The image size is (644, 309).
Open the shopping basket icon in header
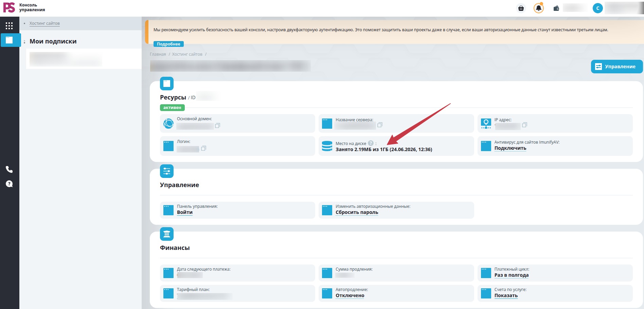point(521,8)
